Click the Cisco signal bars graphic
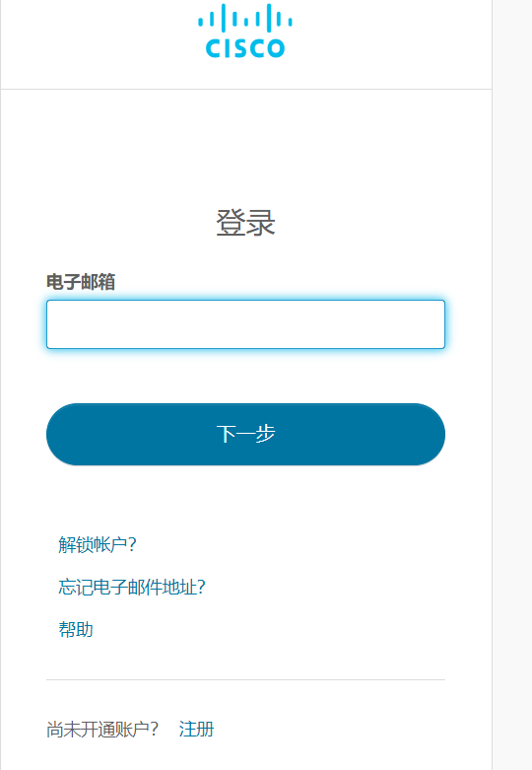Screen dimensions: 532x770 click(245, 18)
